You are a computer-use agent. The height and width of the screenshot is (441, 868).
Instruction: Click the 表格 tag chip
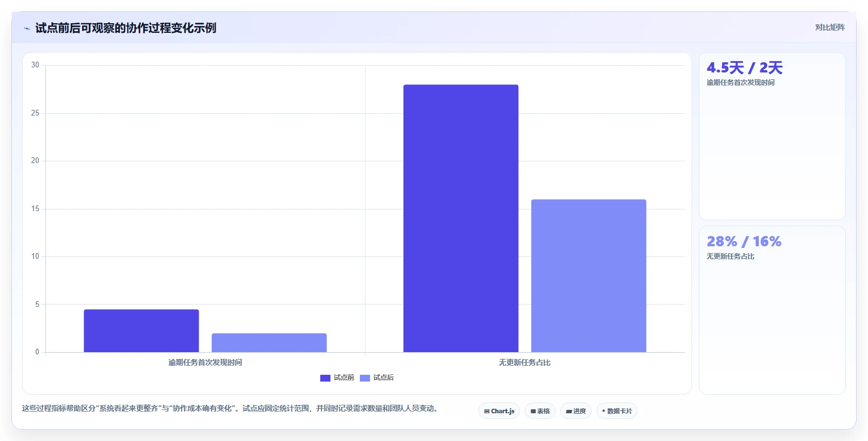pos(540,411)
